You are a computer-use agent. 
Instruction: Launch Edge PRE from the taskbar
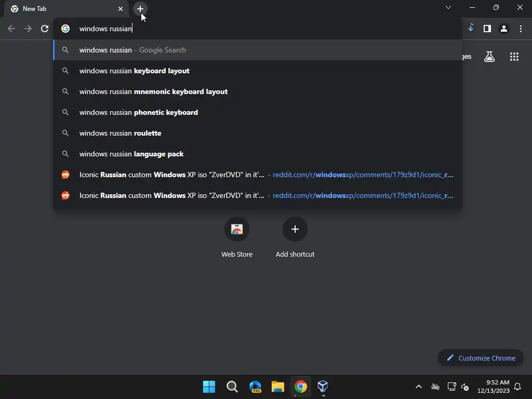point(255,387)
